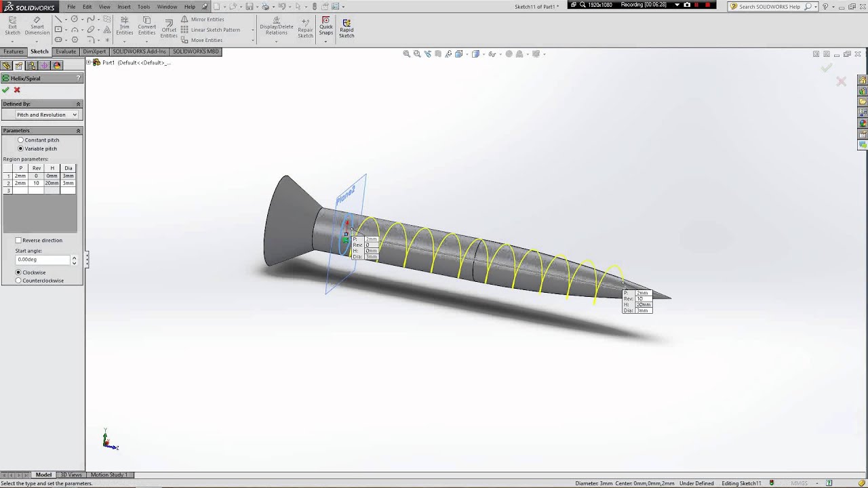Select the Smart Dimension tool
This screenshot has width=868, height=488.
[x=37, y=26]
